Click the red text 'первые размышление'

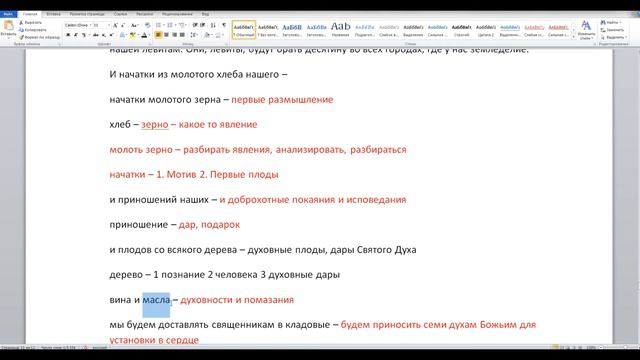(282, 100)
